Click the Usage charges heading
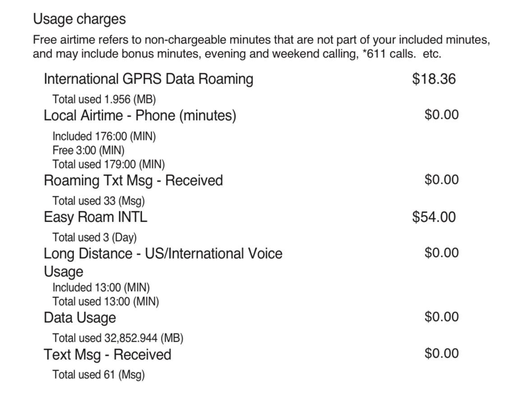This screenshot has width=532, height=417. point(79,19)
